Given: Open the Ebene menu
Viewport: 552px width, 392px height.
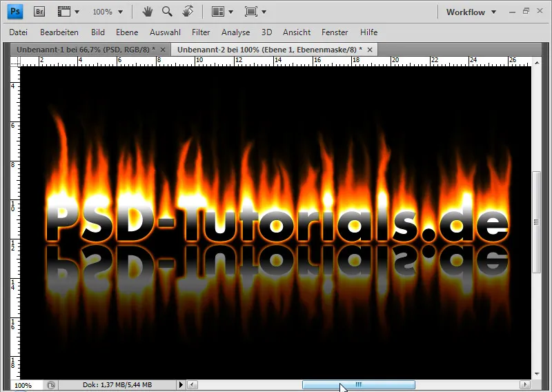Looking at the screenshot, I should (x=127, y=32).
